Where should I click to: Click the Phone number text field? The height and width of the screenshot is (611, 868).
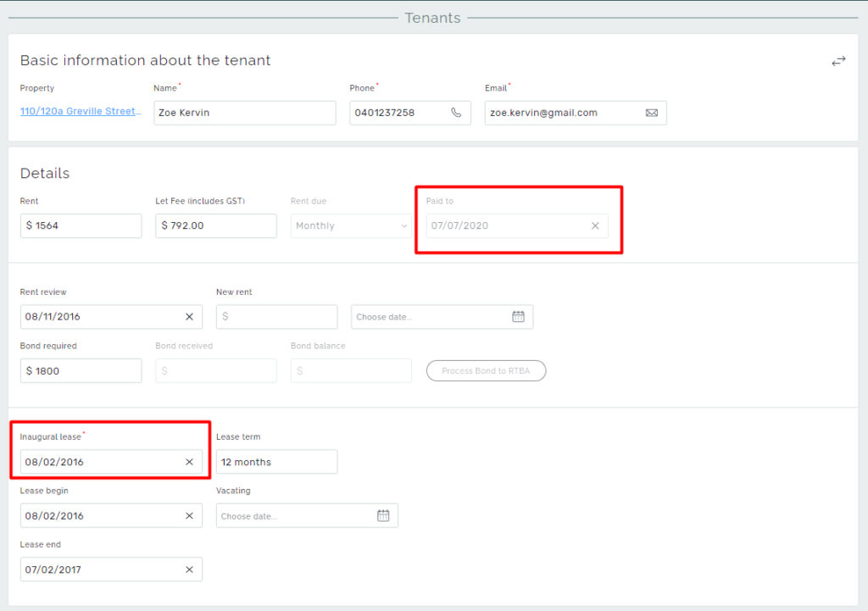pyautogui.click(x=397, y=113)
